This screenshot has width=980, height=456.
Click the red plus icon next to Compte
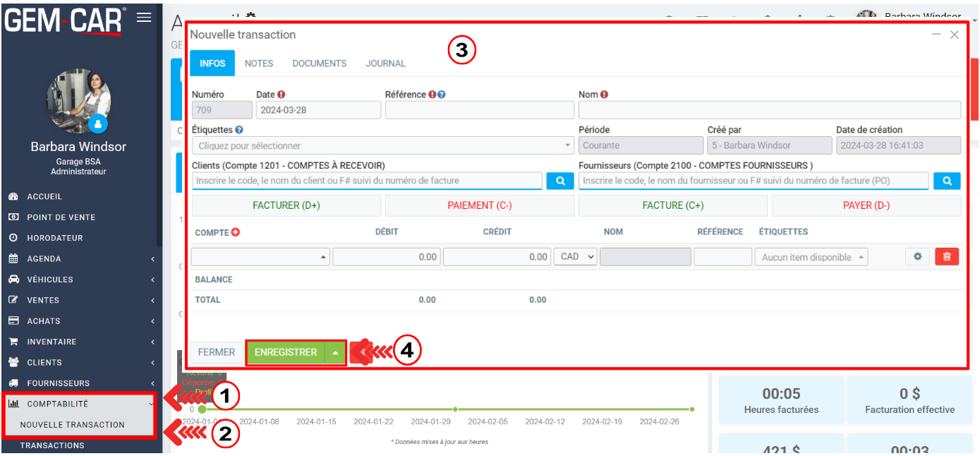point(236,232)
